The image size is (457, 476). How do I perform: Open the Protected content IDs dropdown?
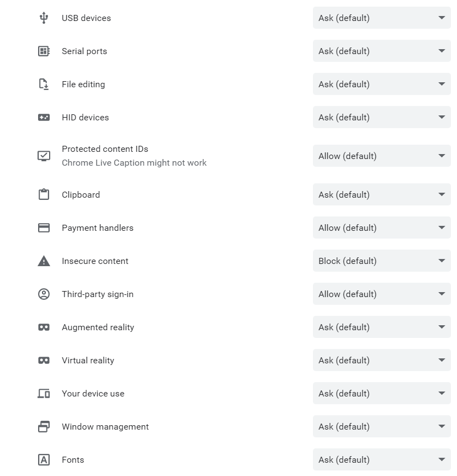pos(381,156)
